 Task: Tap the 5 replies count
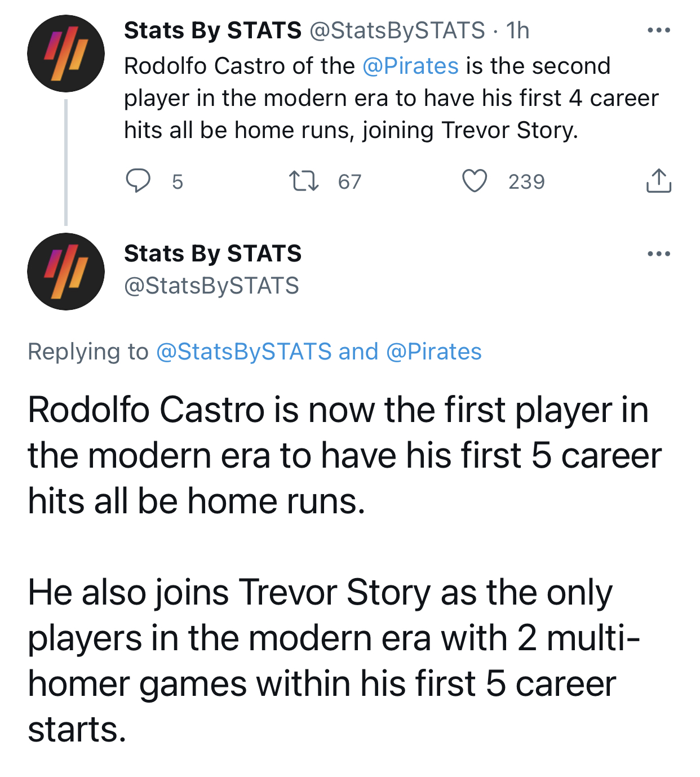pyautogui.click(x=177, y=181)
